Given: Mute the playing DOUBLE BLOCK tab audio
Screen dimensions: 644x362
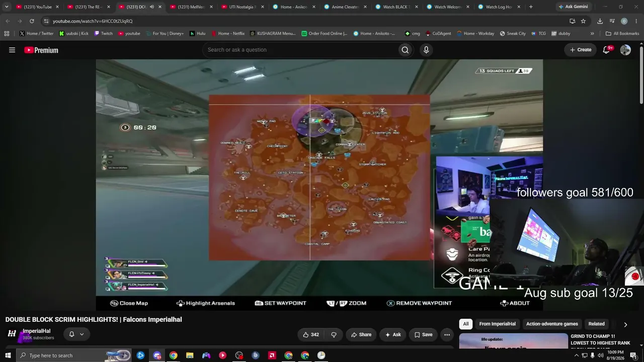Looking at the screenshot, I should point(152,7).
